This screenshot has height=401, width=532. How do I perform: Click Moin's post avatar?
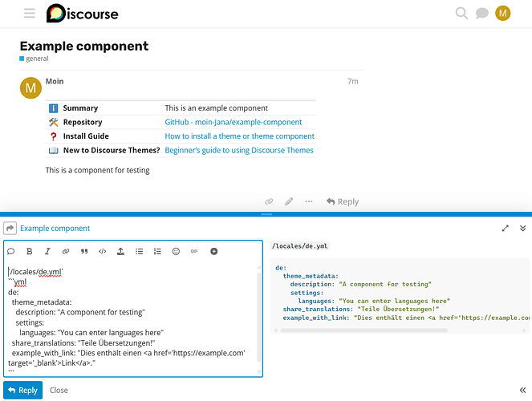click(x=30, y=87)
